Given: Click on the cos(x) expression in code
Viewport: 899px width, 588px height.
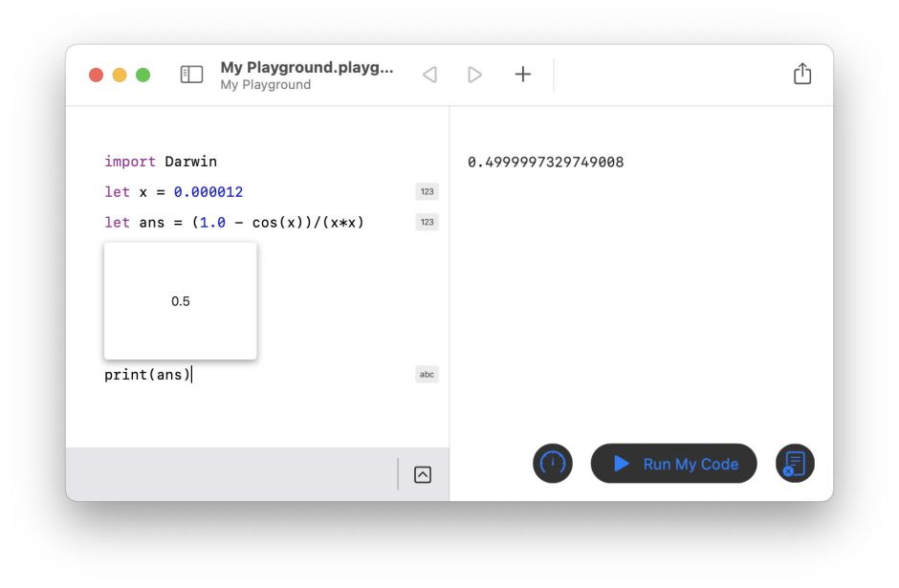Looking at the screenshot, I should (276, 223).
